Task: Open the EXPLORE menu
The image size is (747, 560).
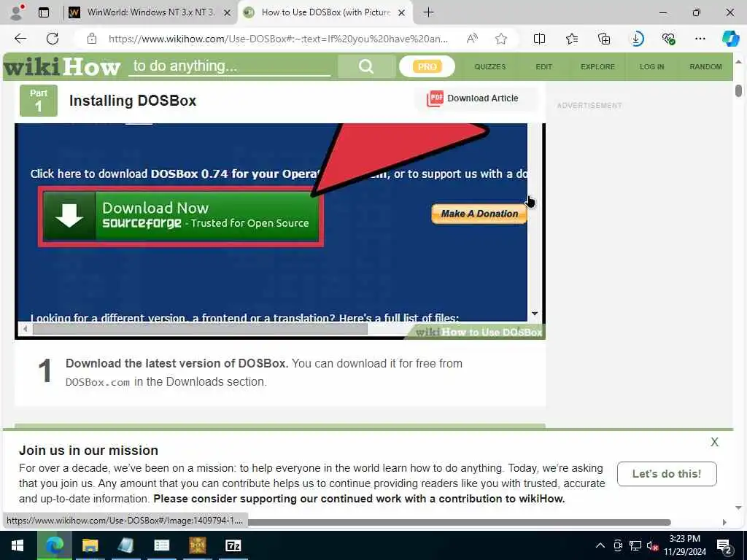Action: click(597, 66)
